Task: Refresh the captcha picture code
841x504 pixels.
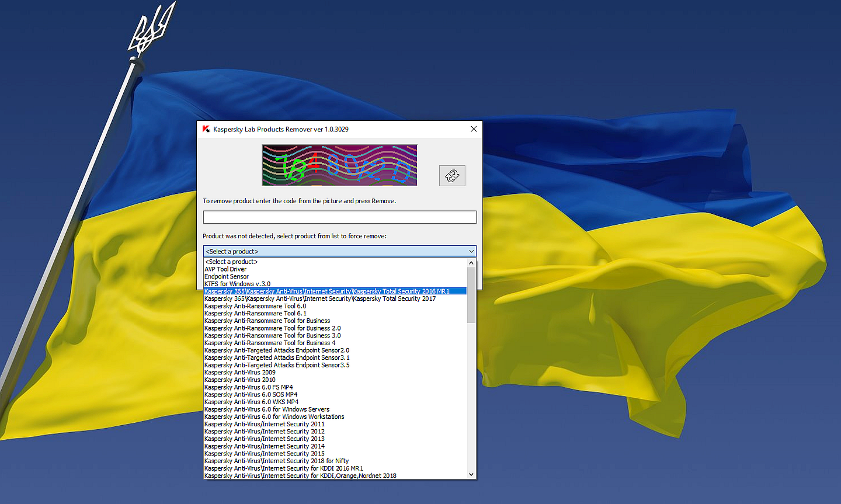Action: point(452,176)
